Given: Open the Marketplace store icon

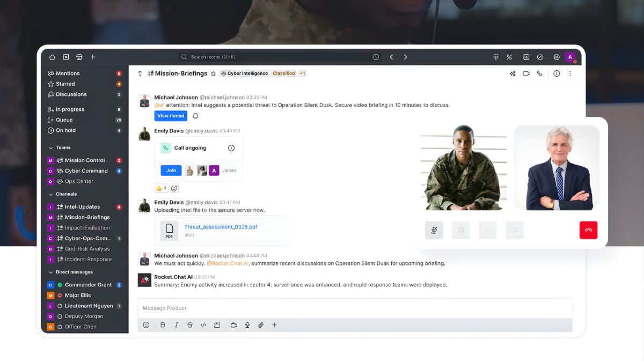Looking at the screenshot, I should [x=79, y=57].
